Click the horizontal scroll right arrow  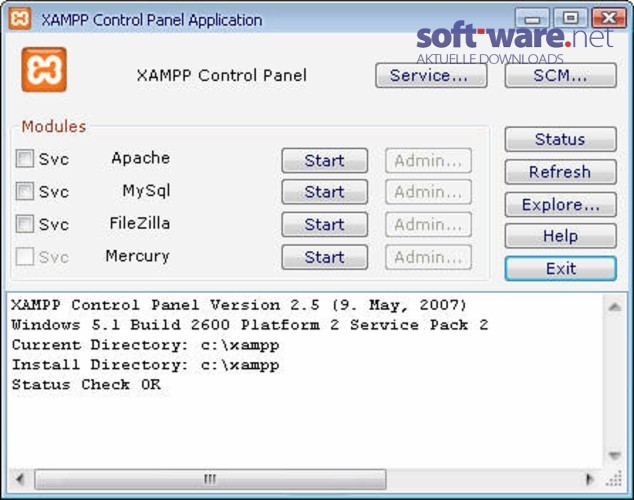(x=589, y=480)
